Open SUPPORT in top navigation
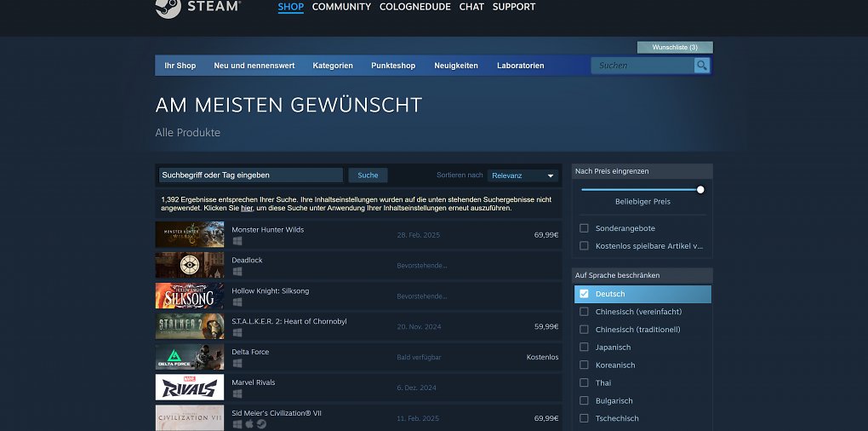The height and width of the screenshot is (431, 868). click(514, 7)
